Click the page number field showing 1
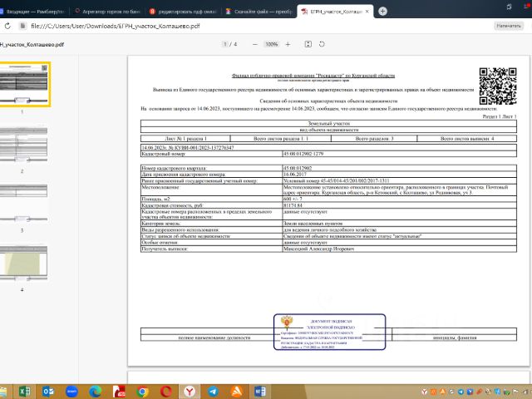Image resolution: width=532 pixels, height=399 pixels. (225, 44)
